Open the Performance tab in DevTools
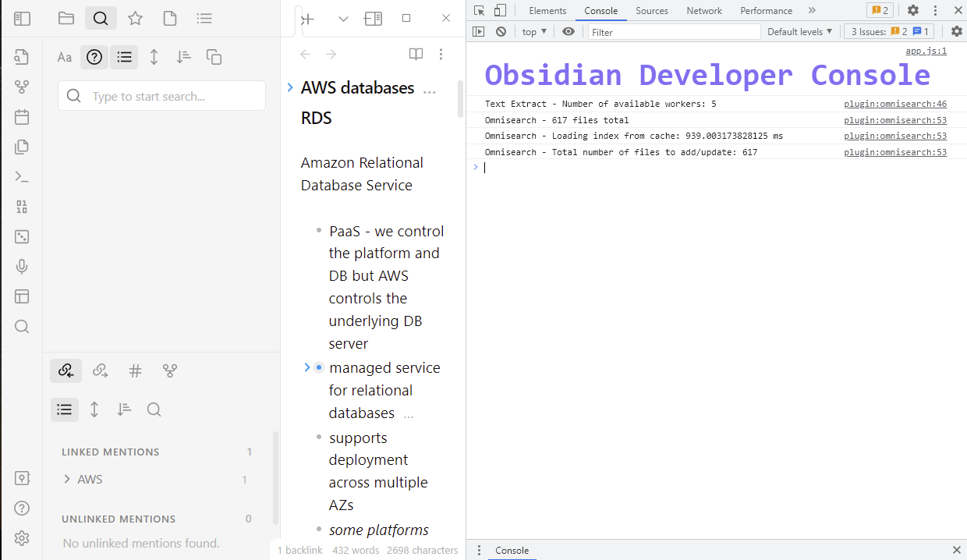The width and height of the screenshot is (967, 560). [767, 10]
